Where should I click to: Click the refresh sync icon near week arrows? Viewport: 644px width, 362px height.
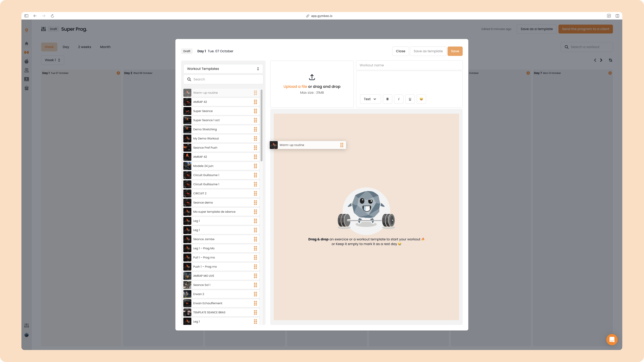(611, 60)
